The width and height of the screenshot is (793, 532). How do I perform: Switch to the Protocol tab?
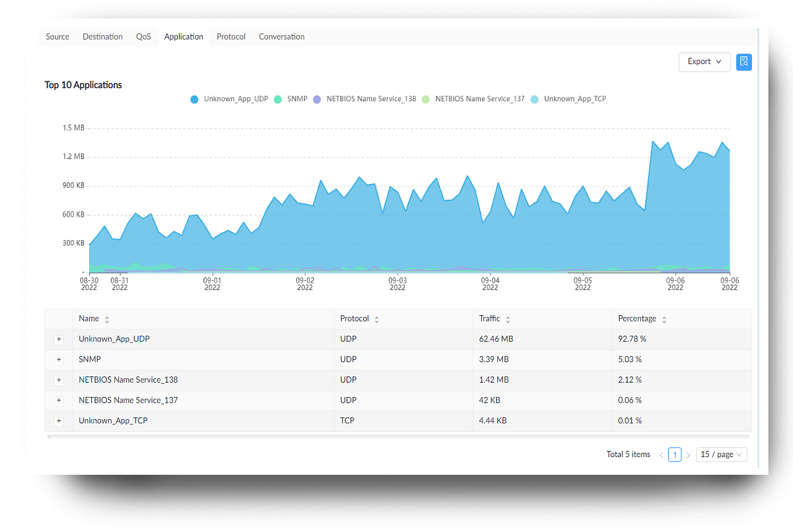(x=231, y=37)
